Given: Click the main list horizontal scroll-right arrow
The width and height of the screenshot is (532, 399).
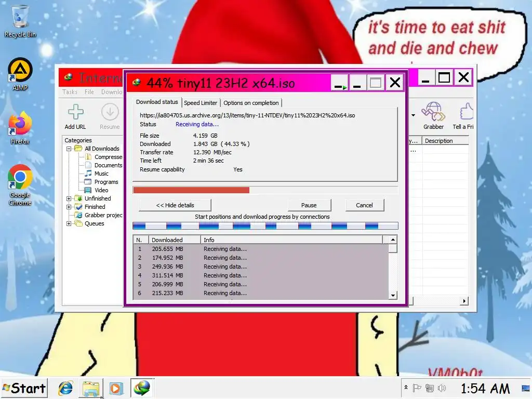Looking at the screenshot, I should pyautogui.click(x=464, y=301).
